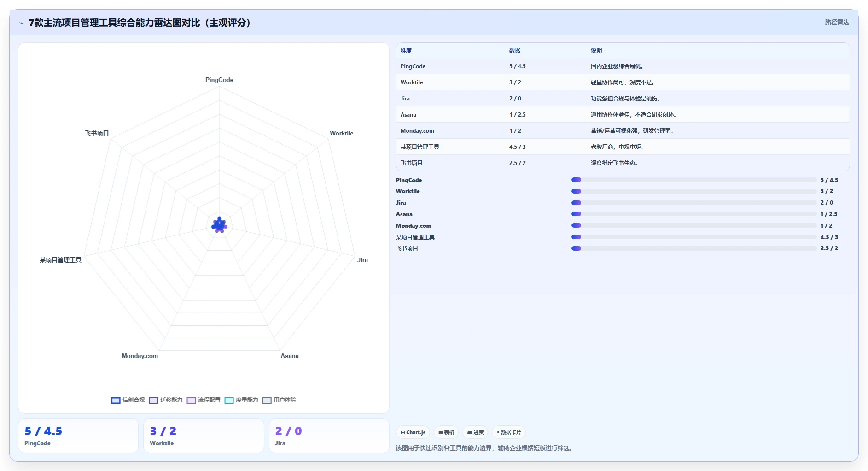Click the 维度 column header
This screenshot has height=471, width=868.
pos(406,51)
